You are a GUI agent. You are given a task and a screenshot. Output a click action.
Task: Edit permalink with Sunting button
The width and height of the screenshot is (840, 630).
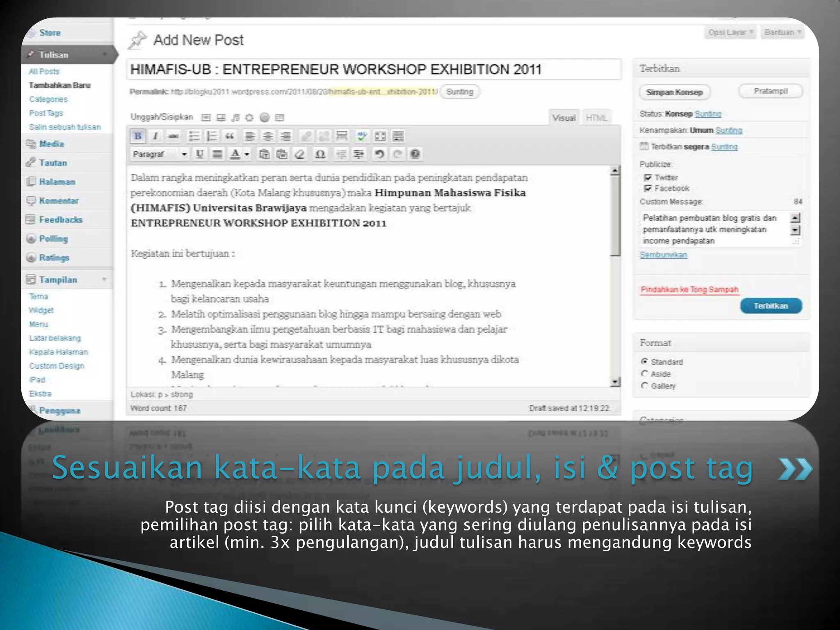click(460, 92)
